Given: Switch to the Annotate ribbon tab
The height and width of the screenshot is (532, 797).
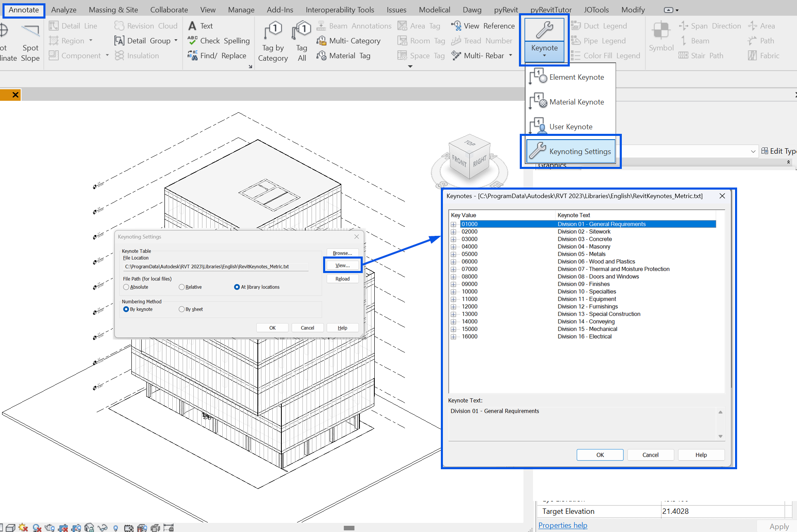Looking at the screenshot, I should pos(24,10).
